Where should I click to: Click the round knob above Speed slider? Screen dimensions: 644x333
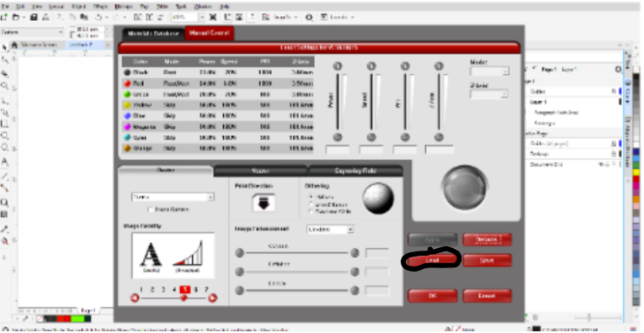click(x=371, y=66)
